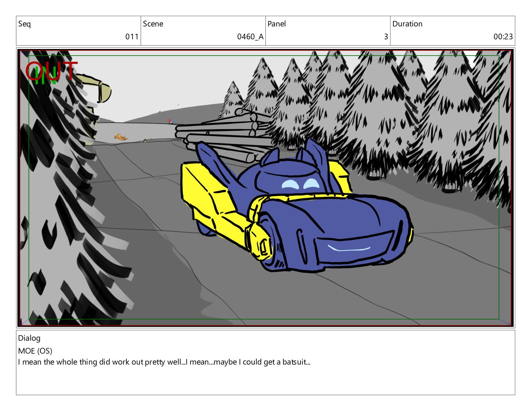Click the Scene value 0460_A
This screenshot has height=411, width=532.
click(x=250, y=37)
